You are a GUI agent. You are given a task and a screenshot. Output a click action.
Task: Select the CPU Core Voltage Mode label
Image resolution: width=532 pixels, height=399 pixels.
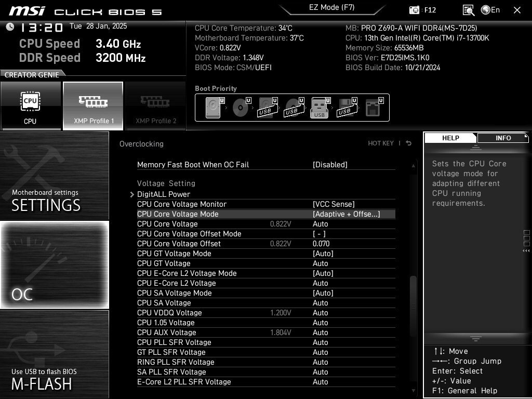[x=178, y=214]
